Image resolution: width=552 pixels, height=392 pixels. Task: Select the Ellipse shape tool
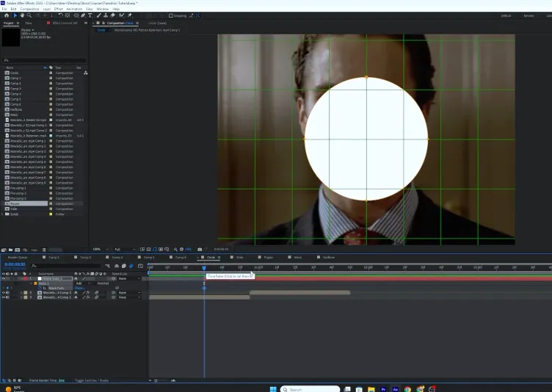[76, 15]
